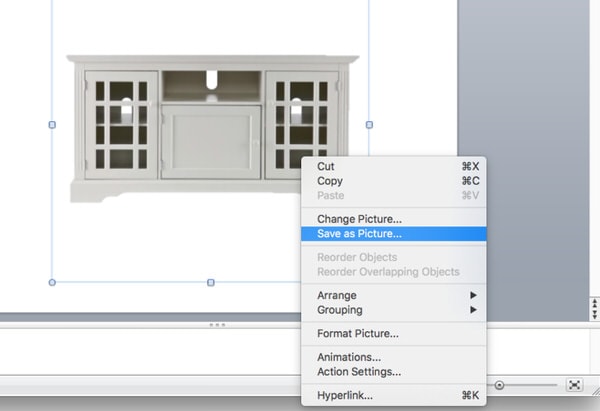Click the bottom center selection handle

[210, 282]
